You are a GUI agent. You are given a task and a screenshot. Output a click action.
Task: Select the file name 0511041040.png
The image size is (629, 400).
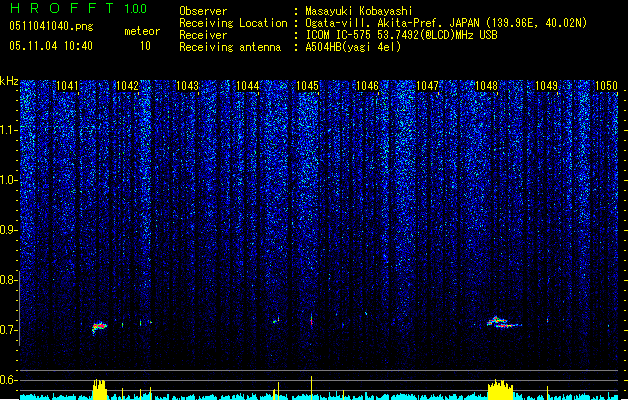point(51,26)
